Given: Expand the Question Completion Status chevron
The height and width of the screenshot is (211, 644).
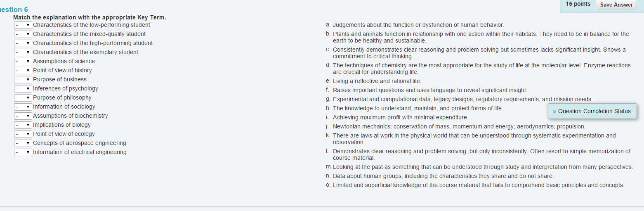Looking at the screenshot, I should [554, 111].
